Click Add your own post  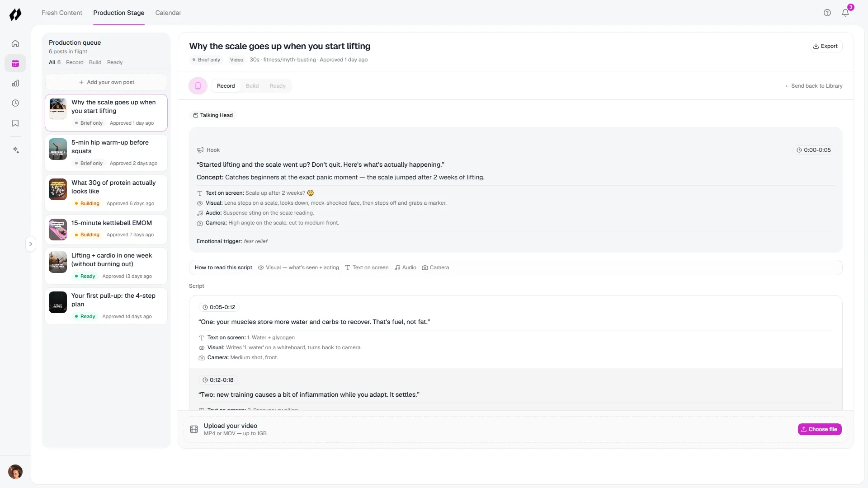[106, 82]
